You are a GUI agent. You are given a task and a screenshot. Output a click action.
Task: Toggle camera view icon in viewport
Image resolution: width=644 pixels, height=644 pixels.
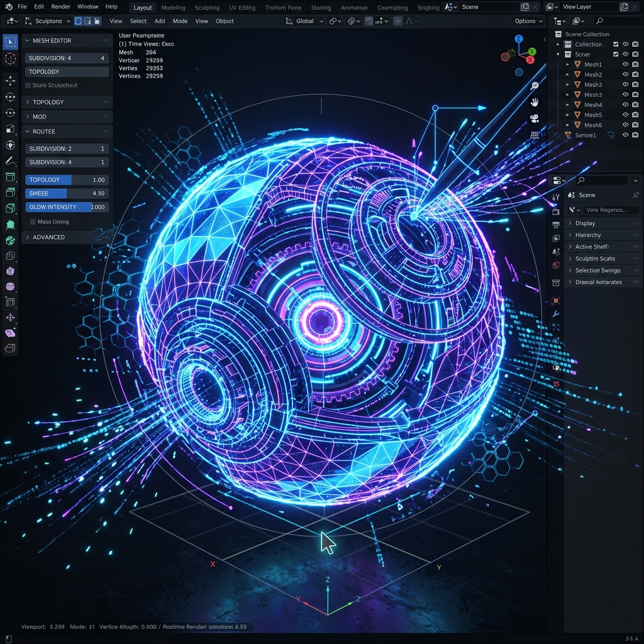[535, 119]
